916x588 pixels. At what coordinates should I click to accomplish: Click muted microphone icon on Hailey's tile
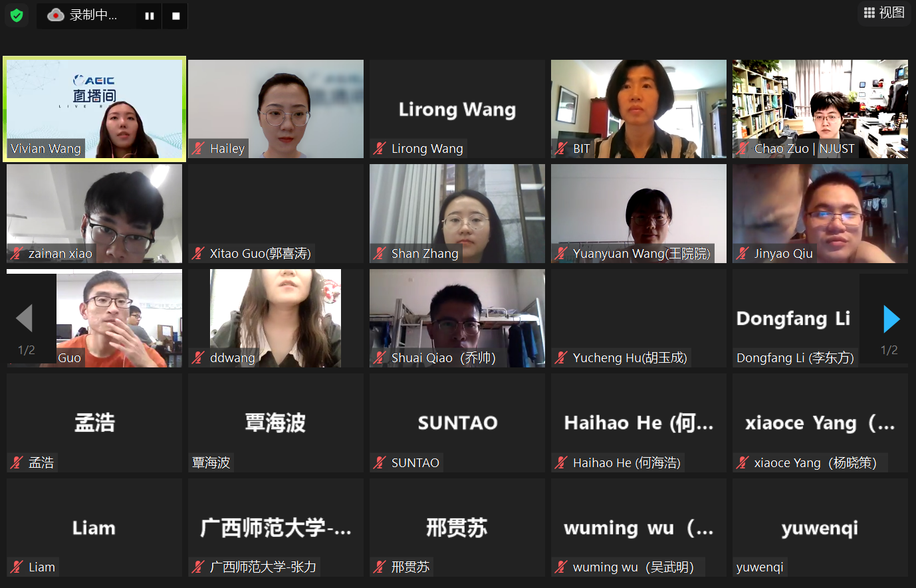198,148
